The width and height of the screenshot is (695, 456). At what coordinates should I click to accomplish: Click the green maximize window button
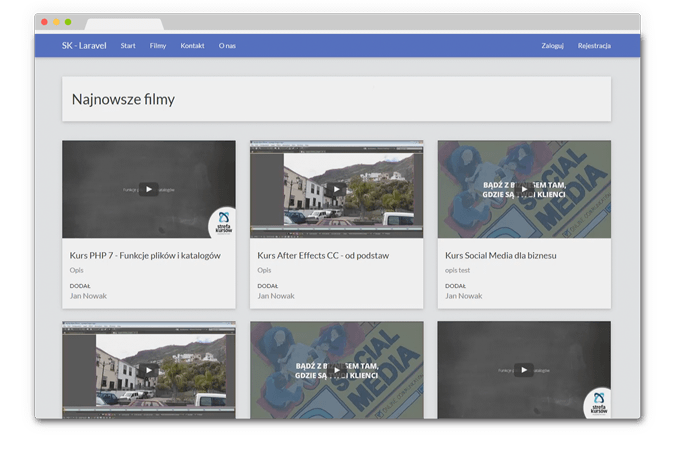68,22
